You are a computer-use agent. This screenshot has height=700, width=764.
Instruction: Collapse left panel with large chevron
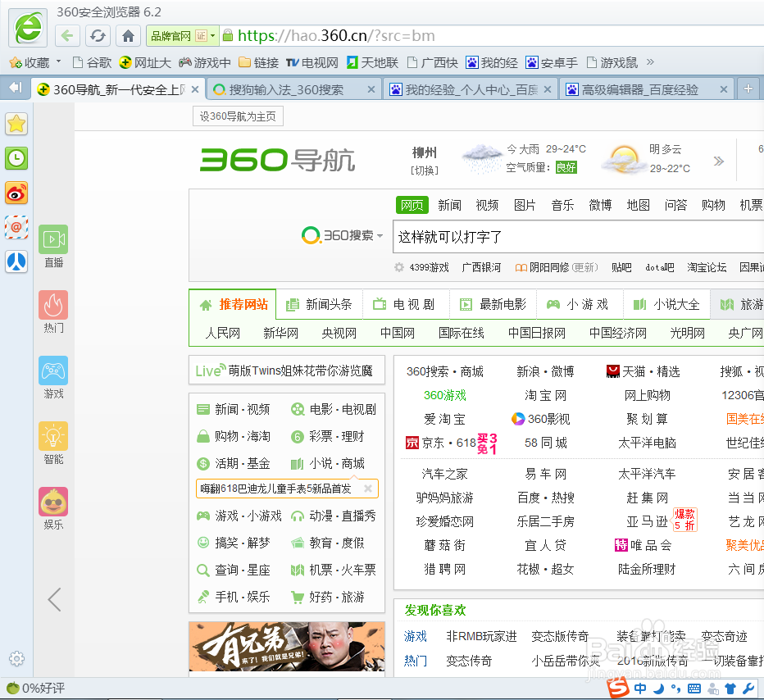54,599
